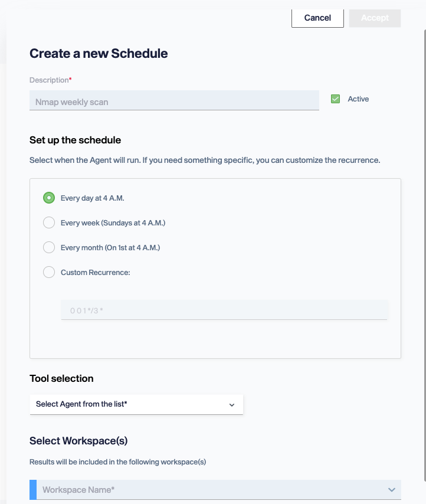Click the Custom Recurrence label text
The width and height of the screenshot is (426, 504).
pos(96,273)
